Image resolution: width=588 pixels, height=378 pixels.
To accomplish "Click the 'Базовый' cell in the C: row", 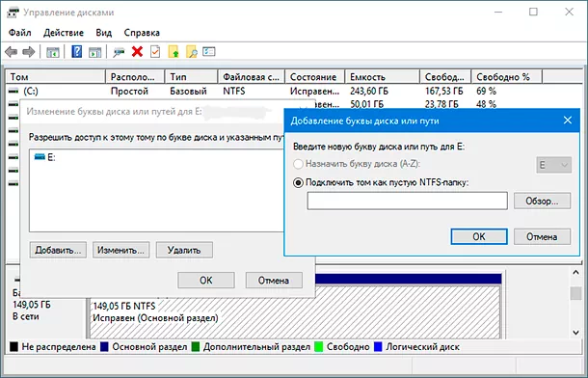I will [x=188, y=91].
